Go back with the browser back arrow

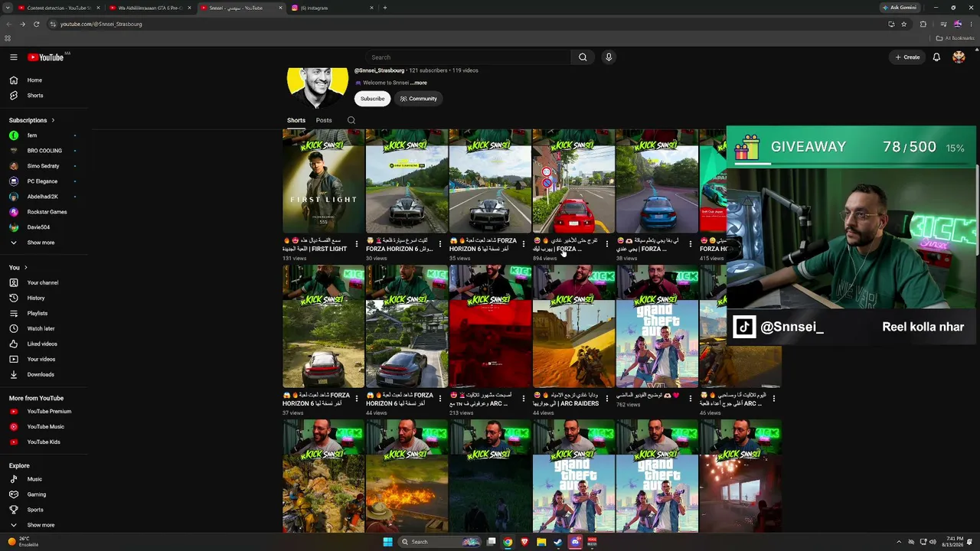[8, 24]
